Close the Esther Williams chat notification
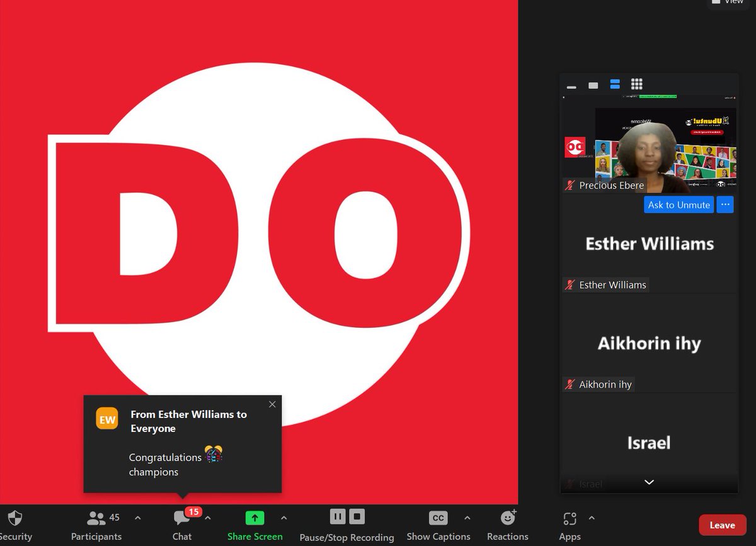Image resolution: width=756 pixels, height=546 pixels. pyautogui.click(x=272, y=404)
